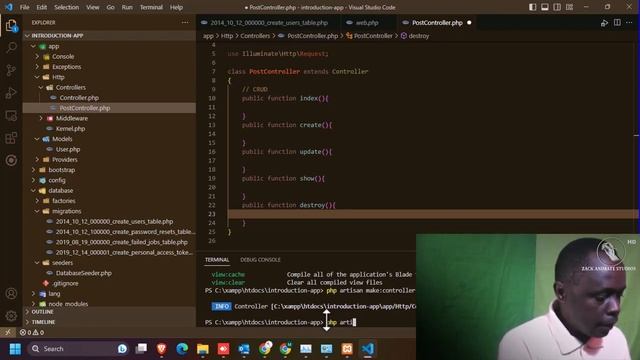Open Brave browser from taskbar
Viewport: 640px width, 360px height.
tap(162, 349)
